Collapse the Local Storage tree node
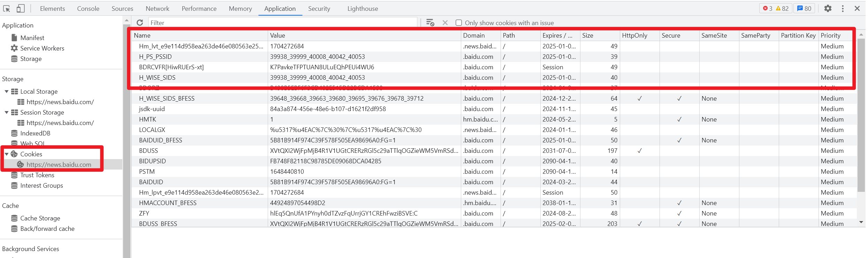The width and height of the screenshot is (868, 258). tap(7, 92)
